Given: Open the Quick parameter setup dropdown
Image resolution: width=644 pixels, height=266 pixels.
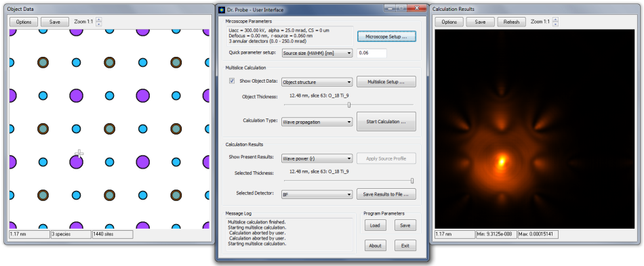Looking at the screenshot, I should [x=317, y=53].
